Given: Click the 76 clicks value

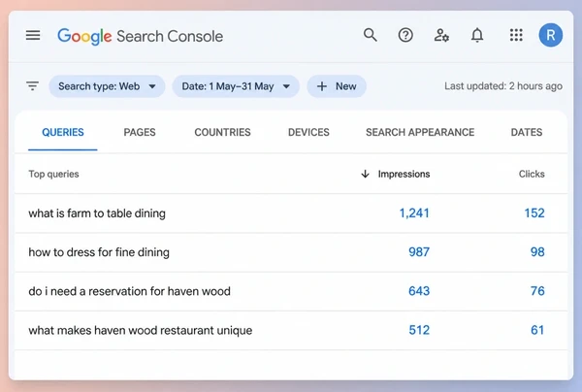Looking at the screenshot, I should click(537, 291).
